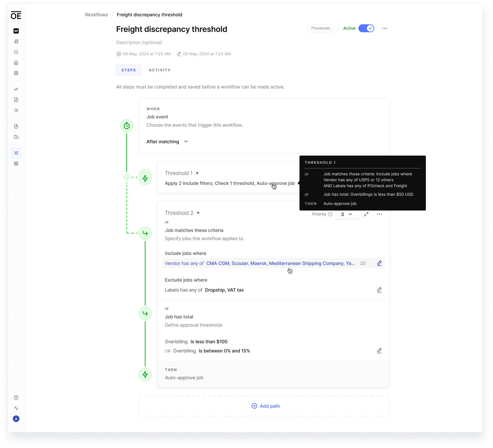
Task: Click the Threshold tag label
Action: pos(320,28)
